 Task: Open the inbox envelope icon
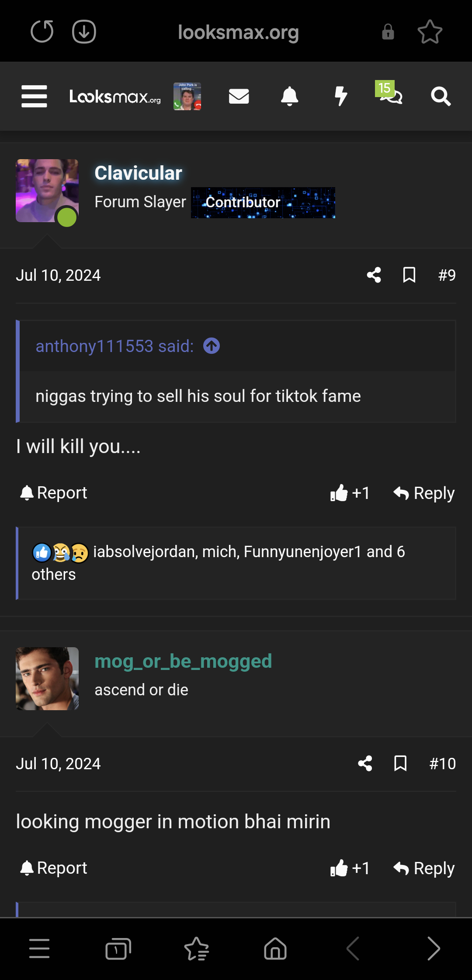tap(239, 96)
